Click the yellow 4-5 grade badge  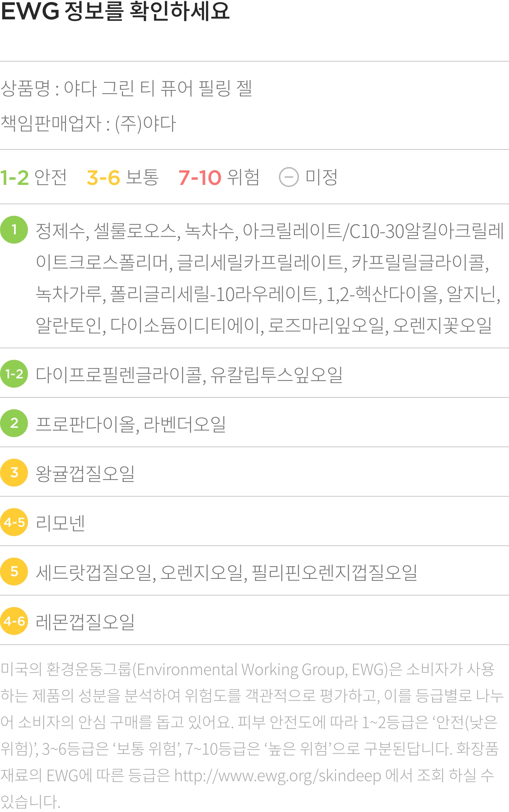14,522
